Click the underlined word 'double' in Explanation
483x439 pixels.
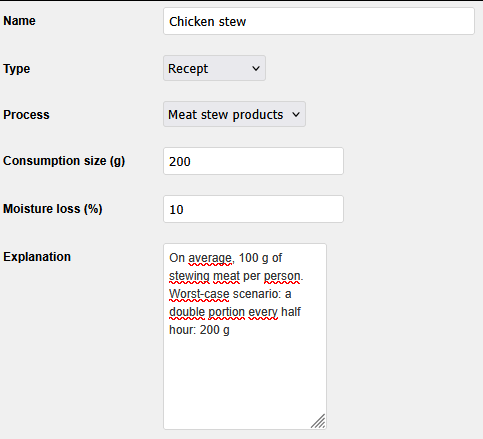(x=187, y=312)
